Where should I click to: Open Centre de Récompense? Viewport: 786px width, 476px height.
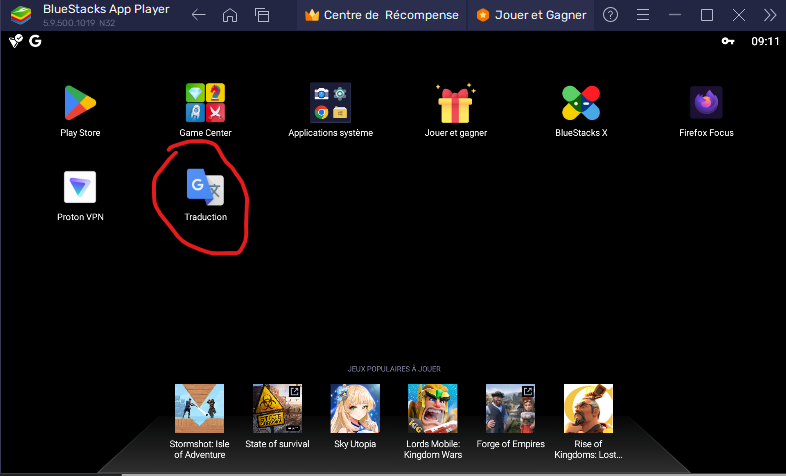pos(381,15)
